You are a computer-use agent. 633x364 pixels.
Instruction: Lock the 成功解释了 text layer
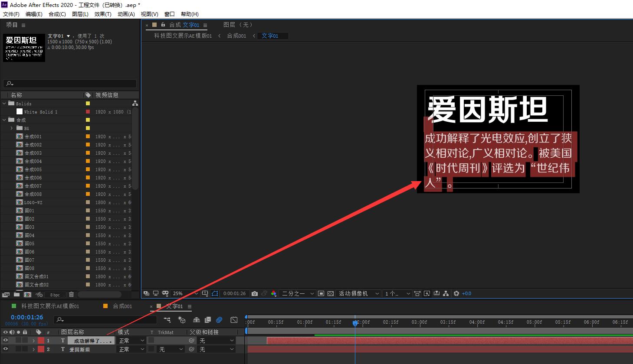pos(25,340)
